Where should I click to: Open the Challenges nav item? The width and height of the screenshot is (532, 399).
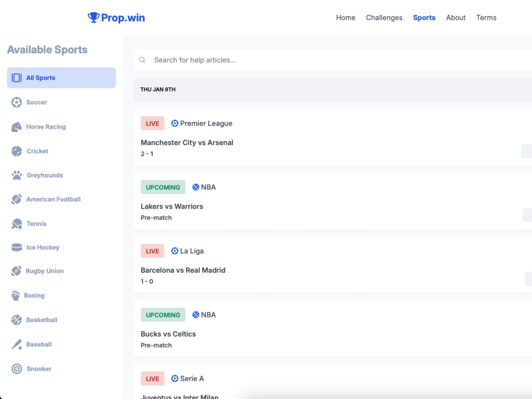[384, 18]
